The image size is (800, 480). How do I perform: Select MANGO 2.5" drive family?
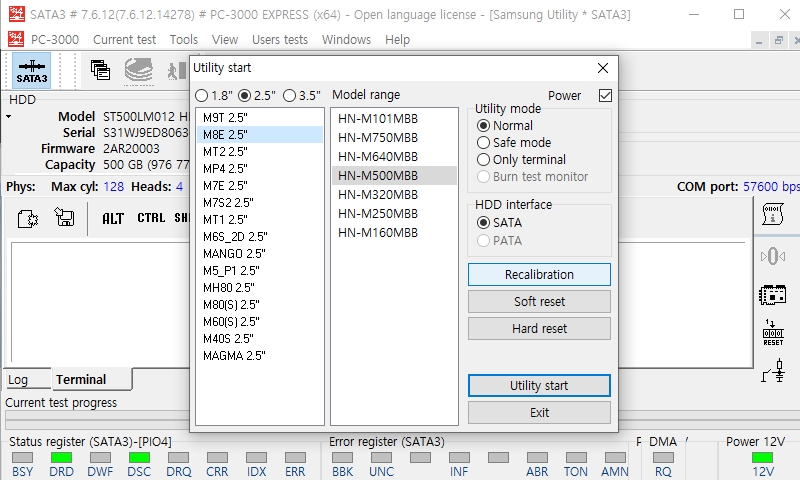[260, 254]
